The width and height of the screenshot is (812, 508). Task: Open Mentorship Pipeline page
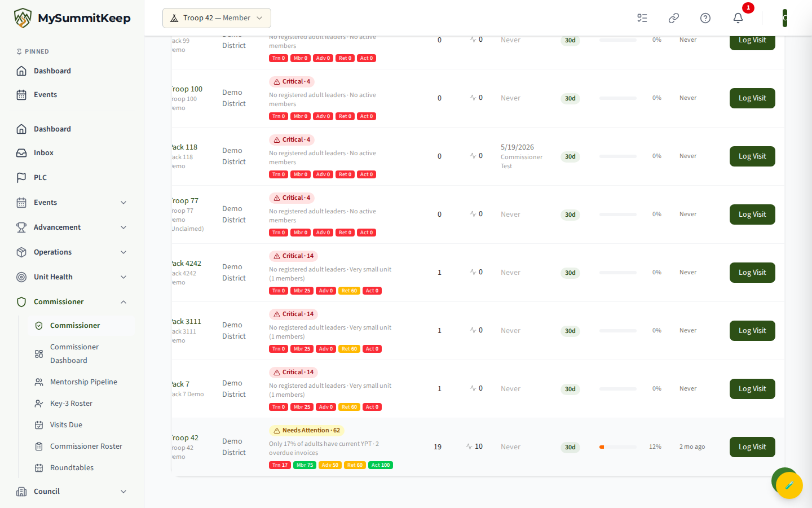pyautogui.click(x=81, y=382)
